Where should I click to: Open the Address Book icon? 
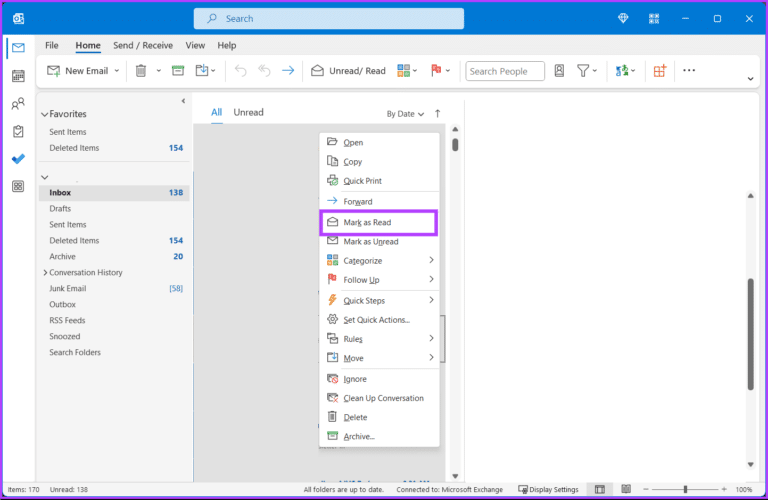[x=559, y=71]
